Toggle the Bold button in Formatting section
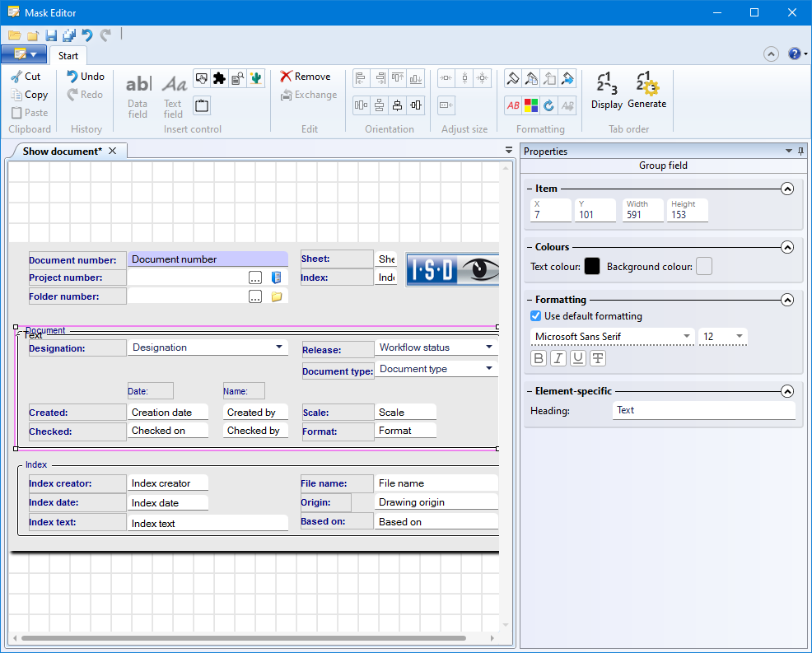Image resolution: width=812 pixels, height=653 pixels. (x=539, y=358)
